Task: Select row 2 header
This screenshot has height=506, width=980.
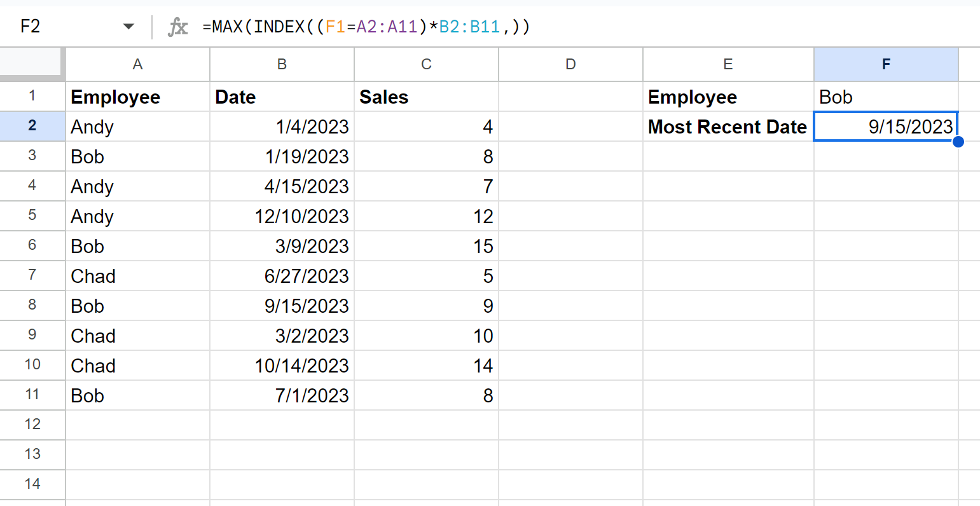Action: 32,126
